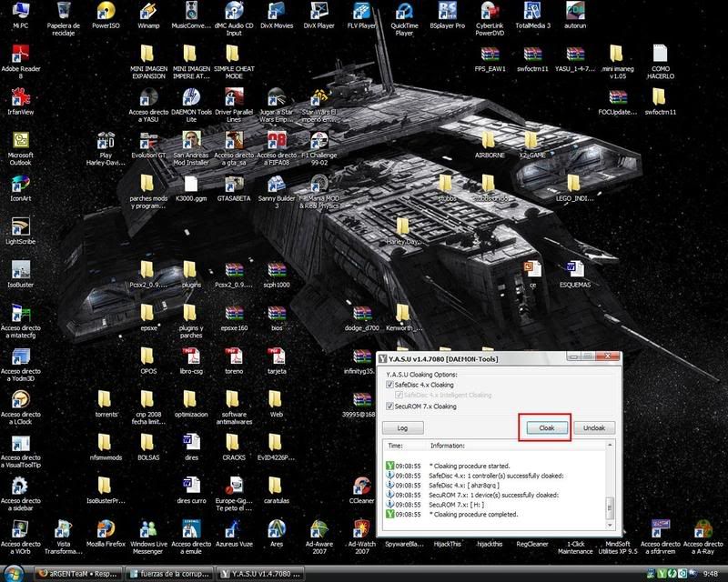Image resolution: width=728 pixels, height=582 pixels.
Task: Open IsoBuster desktop icon
Action: (20, 274)
